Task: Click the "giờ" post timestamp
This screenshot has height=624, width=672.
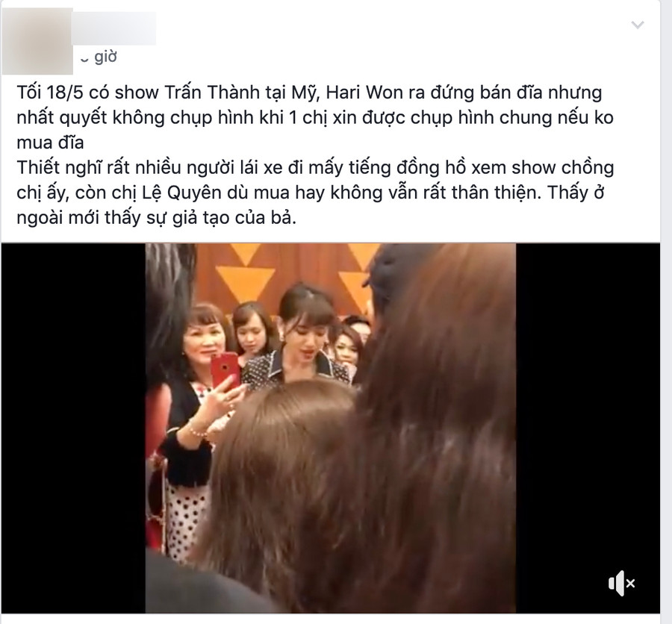Action: click(x=105, y=57)
